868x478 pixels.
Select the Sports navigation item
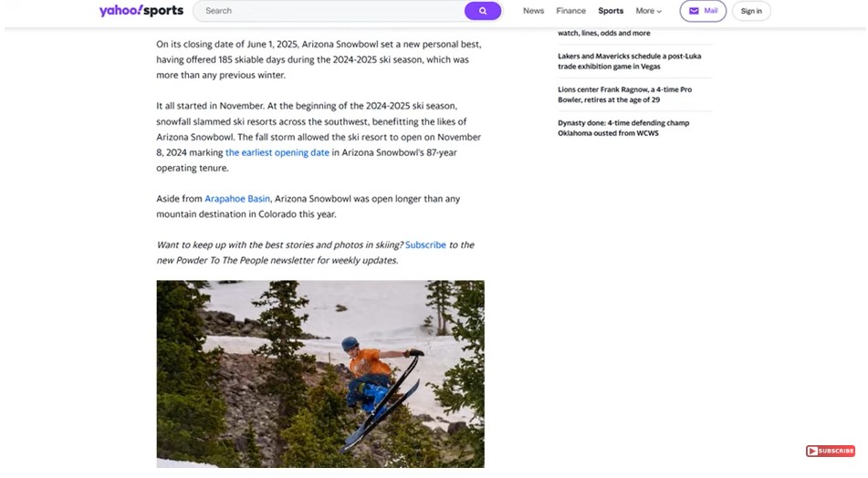click(611, 11)
